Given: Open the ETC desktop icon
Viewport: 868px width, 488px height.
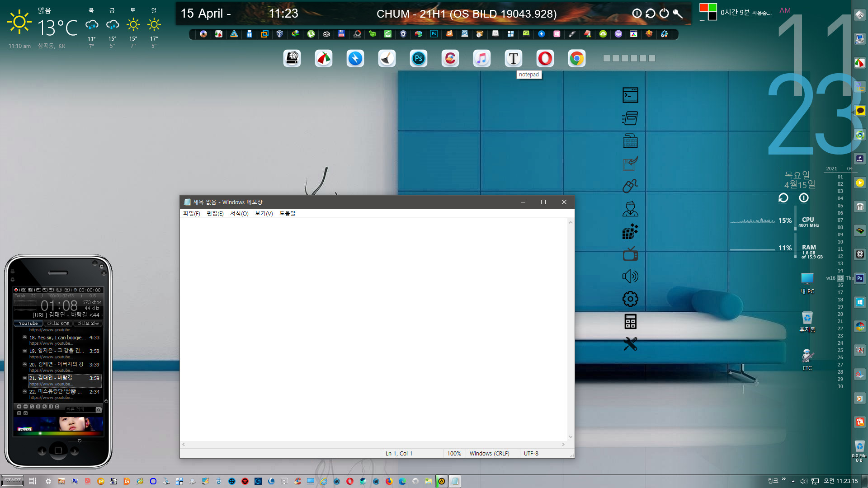Looking at the screenshot, I should [807, 360].
